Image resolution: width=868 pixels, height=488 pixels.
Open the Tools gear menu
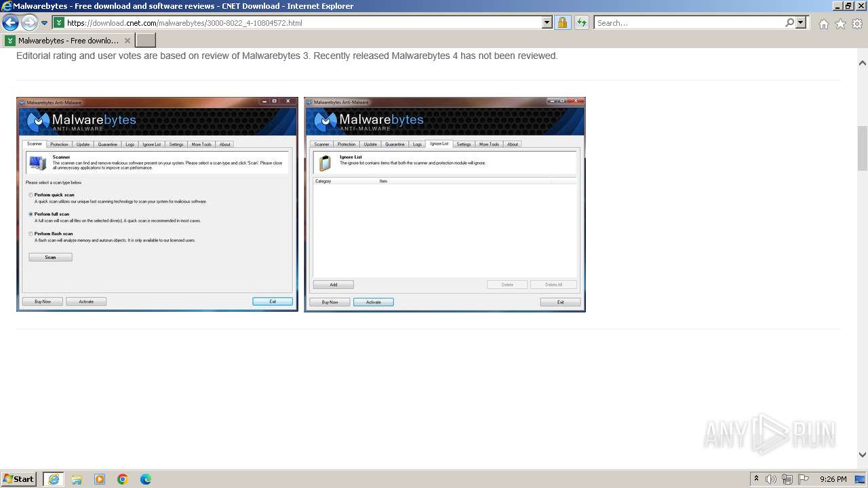(857, 24)
